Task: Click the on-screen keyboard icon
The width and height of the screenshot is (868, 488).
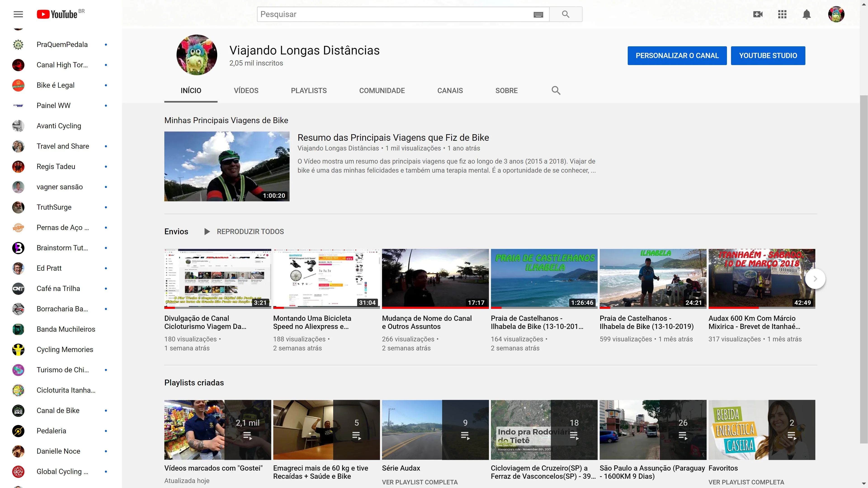Action: click(538, 14)
